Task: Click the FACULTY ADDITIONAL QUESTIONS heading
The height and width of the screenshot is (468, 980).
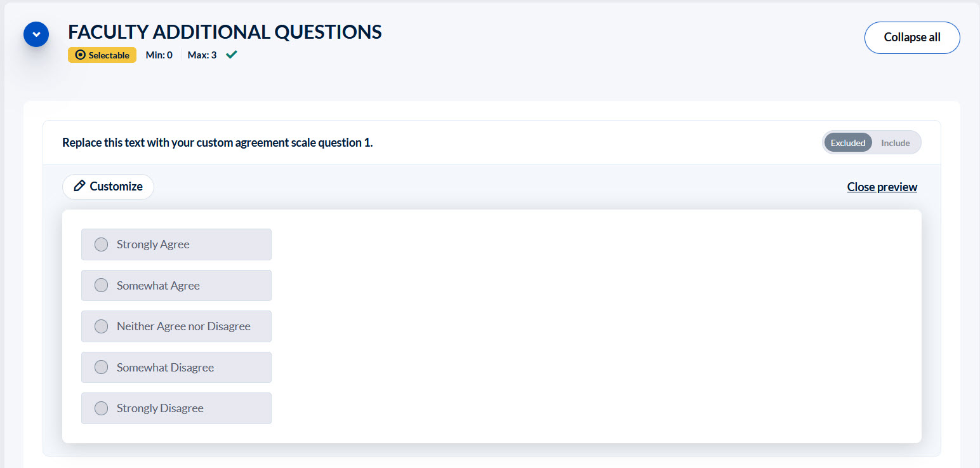Action: (x=225, y=32)
